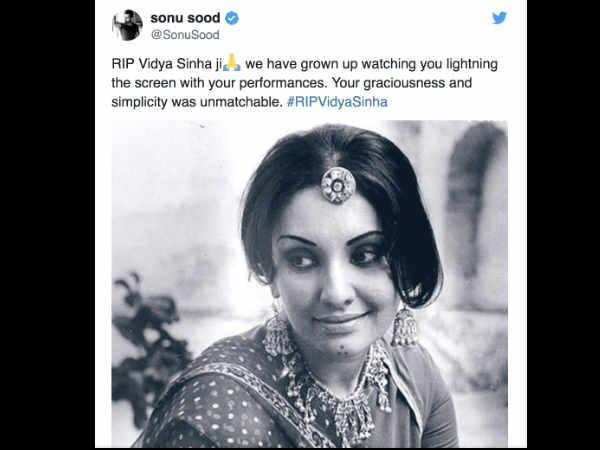Click the folded hands emoji

coord(232,63)
